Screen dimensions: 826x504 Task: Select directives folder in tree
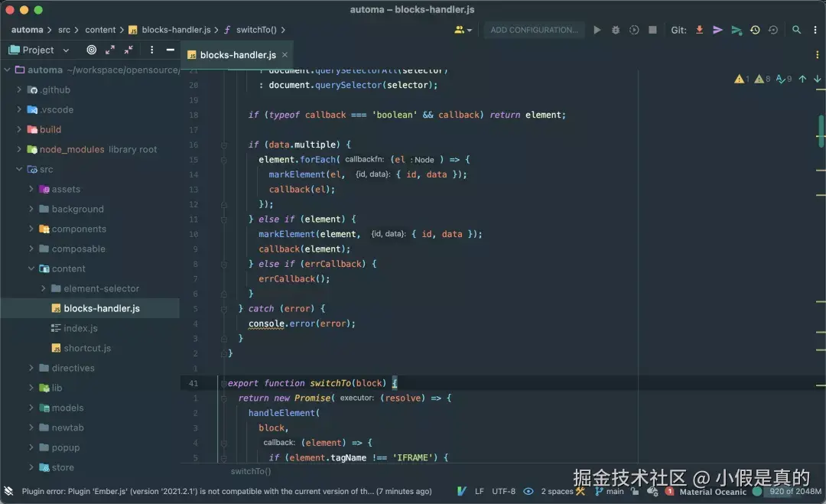[x=73, y=368]
